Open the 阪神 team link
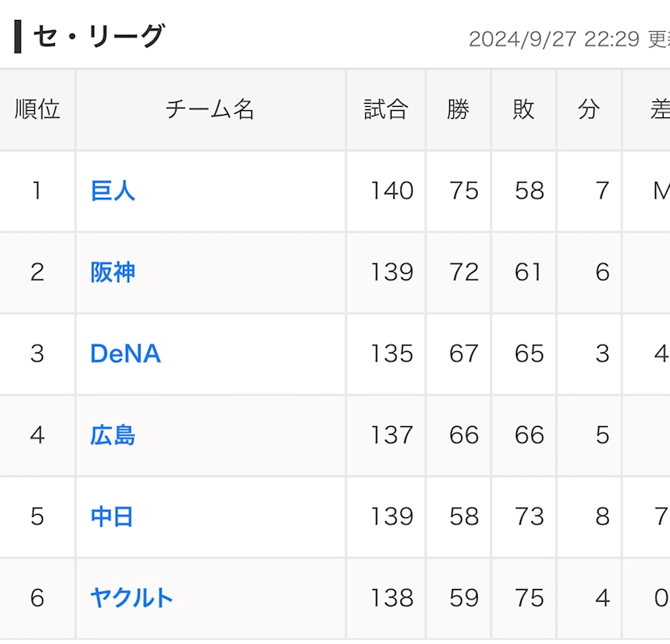Image resolution: width=670 pixels, height=644 pixels. tap(112, 272)
